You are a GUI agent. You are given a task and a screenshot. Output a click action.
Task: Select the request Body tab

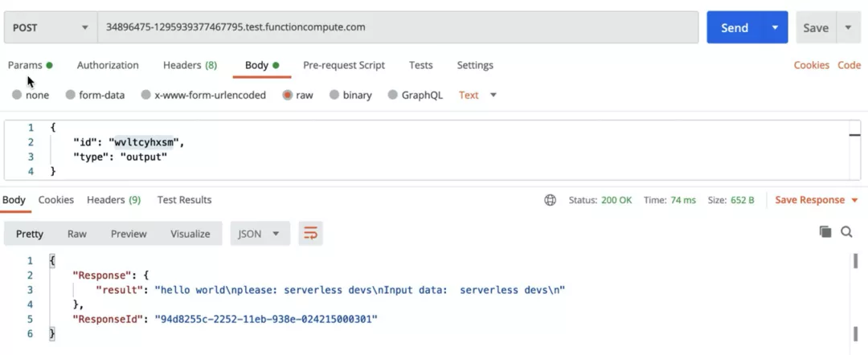[262, 65]
